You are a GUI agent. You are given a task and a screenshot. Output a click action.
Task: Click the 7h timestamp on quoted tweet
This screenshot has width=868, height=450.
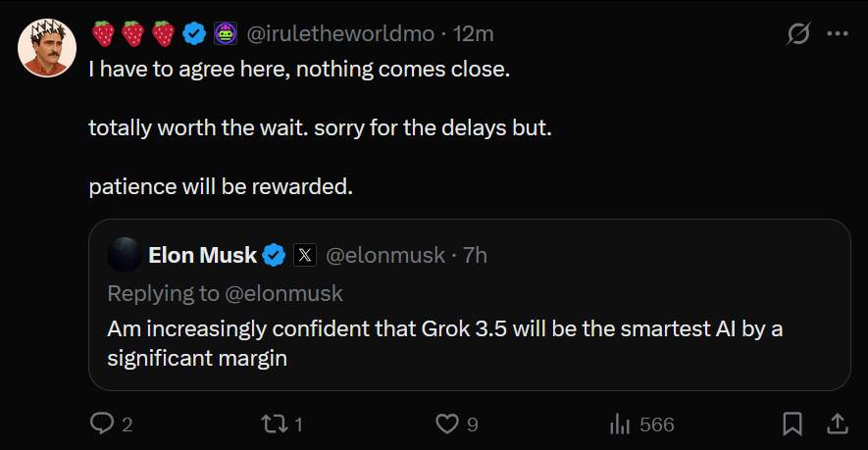point(475,256)
